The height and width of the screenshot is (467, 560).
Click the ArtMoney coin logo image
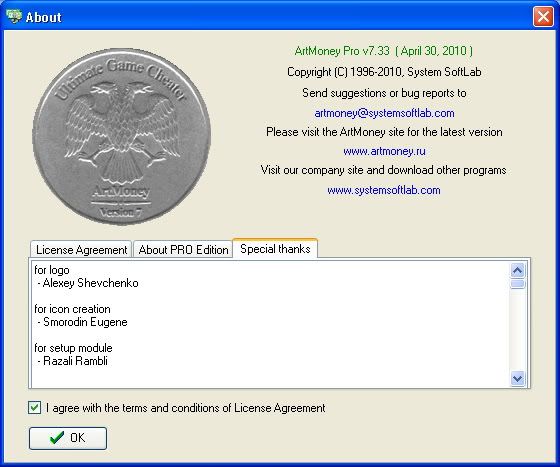pyautogui.click(x=121, y=137)
